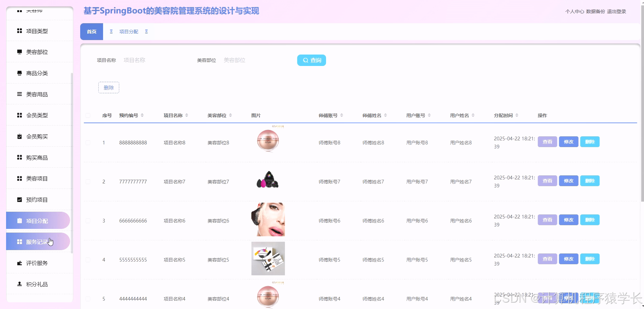
Task: Check the row 5555555555 checkbox
Action: 88,260
